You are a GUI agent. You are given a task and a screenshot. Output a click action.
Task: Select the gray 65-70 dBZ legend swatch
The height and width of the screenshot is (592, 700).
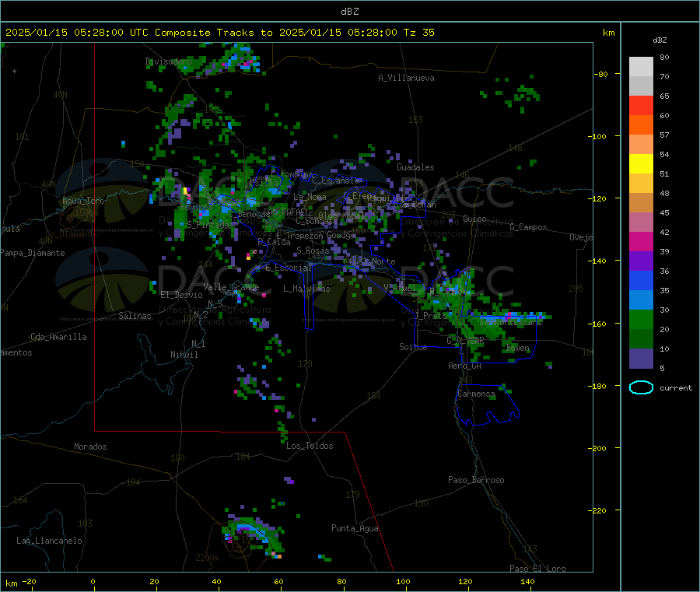pyautogui.click(x=641, y=86)
